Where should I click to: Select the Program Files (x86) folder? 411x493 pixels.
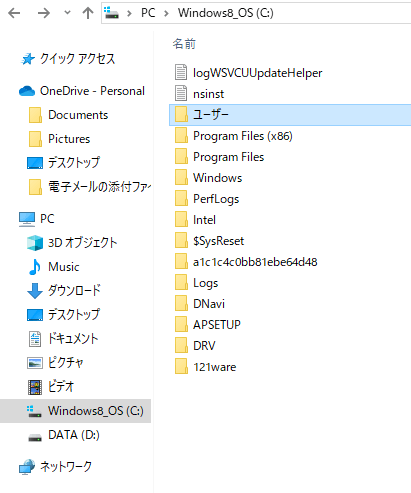243,136
